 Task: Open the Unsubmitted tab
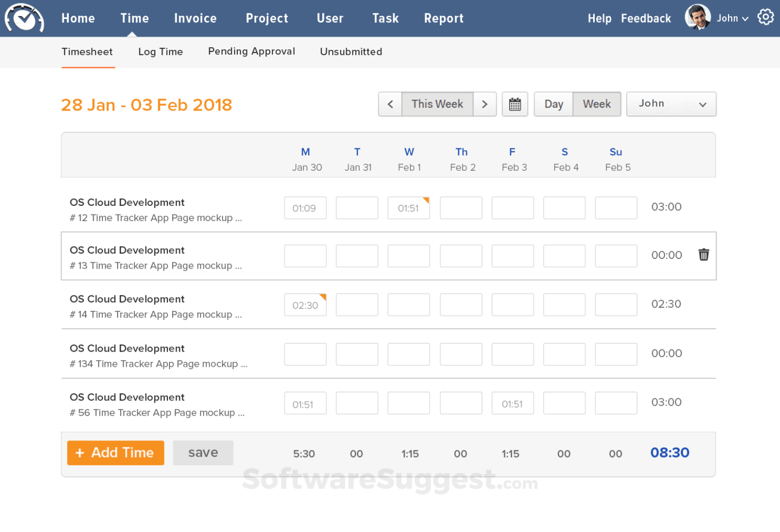[350, 51]
